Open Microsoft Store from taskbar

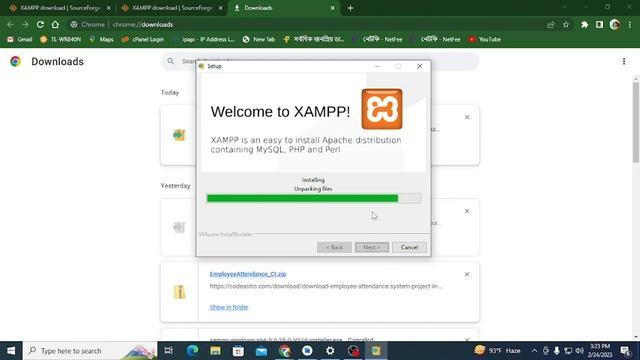[x=238, y=351]
